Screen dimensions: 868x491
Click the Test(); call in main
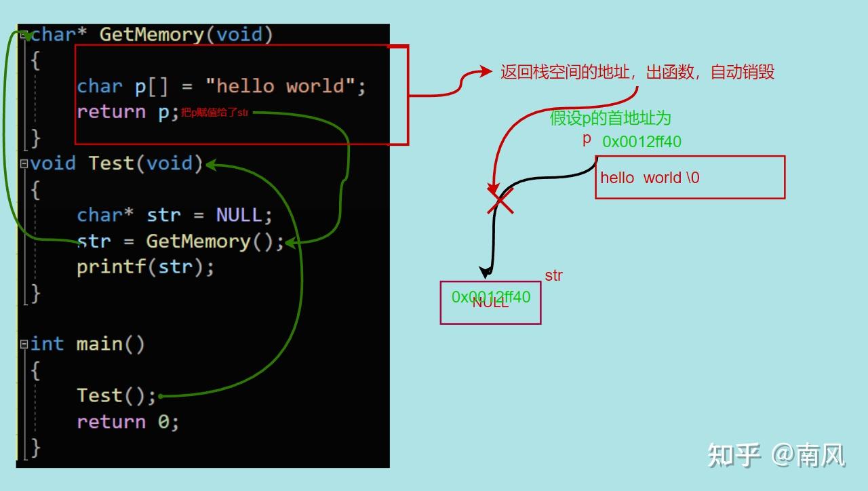tap(116, 395)
